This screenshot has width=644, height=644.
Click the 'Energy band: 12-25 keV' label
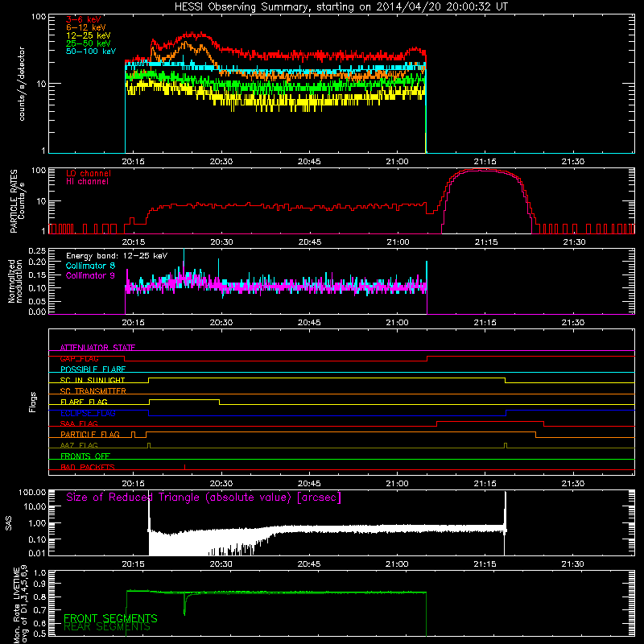tap(117, 256)
